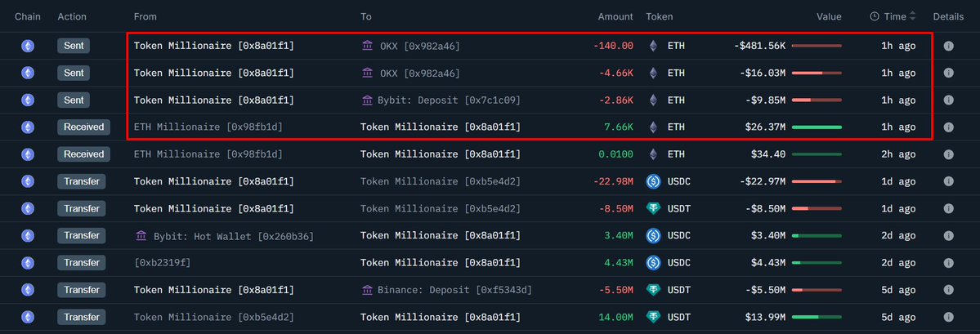Click the Token column header
The height and width of the screenshot is (334, 980).
coord(660,16)
